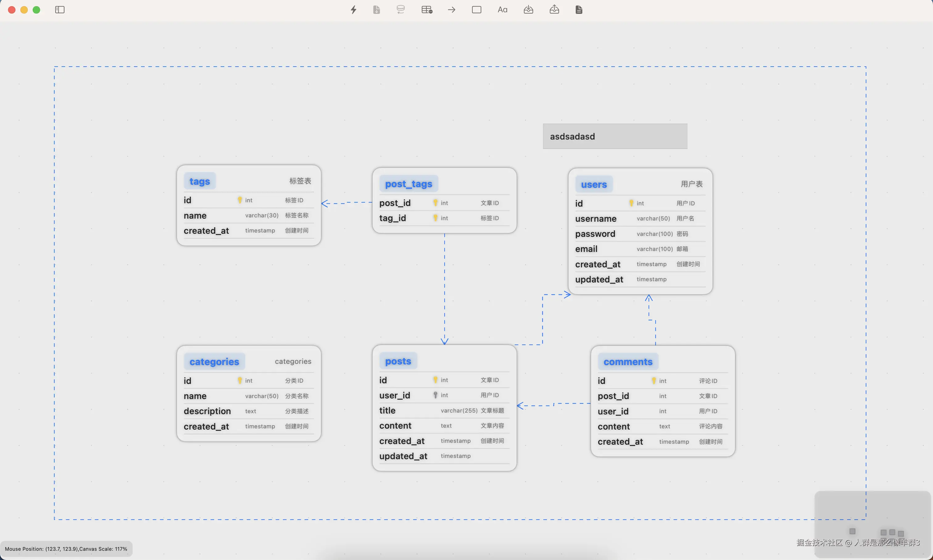The height and width of the screenshot is (560, 933).
Task: Click the database sync icon
Action: tap(400, 10)
